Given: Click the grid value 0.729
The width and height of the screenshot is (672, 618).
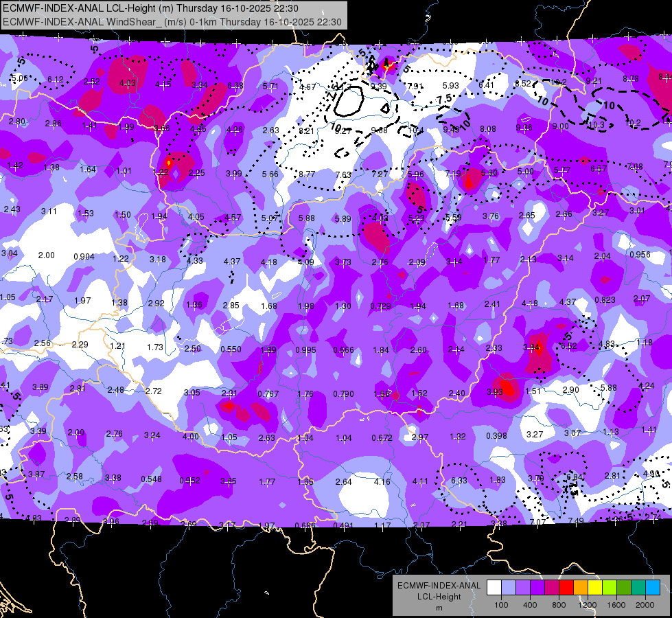Looking at the screenshot, I should (380, 306).
